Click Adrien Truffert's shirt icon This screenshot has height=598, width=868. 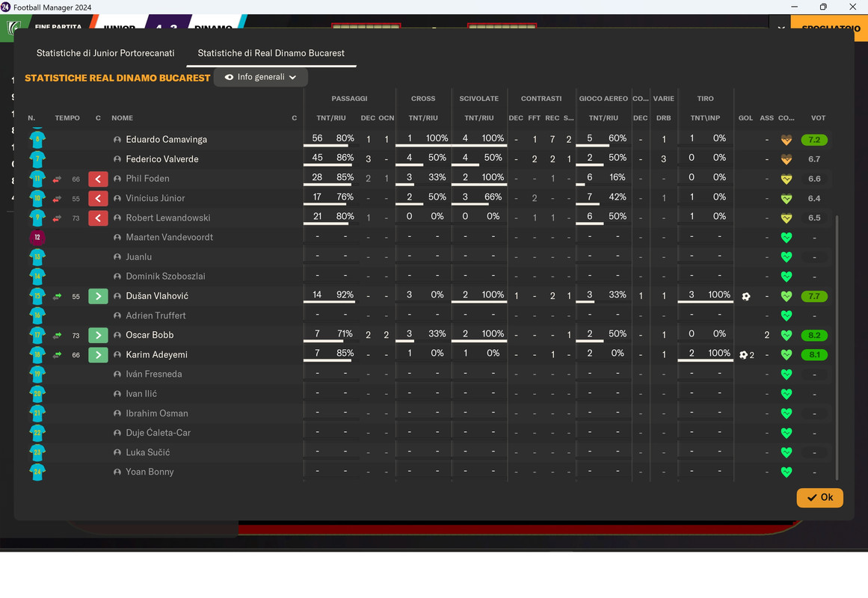(37, 315)
